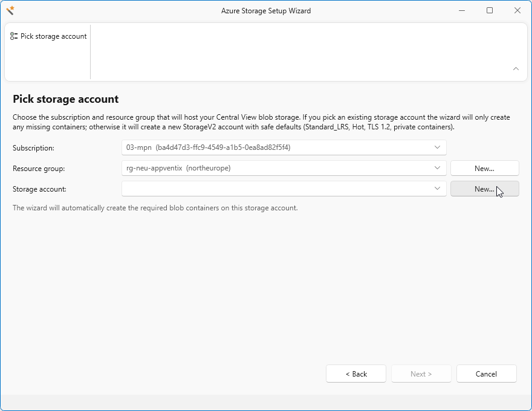
Task: Click New... next to Storage account
Action: point(484,189)
